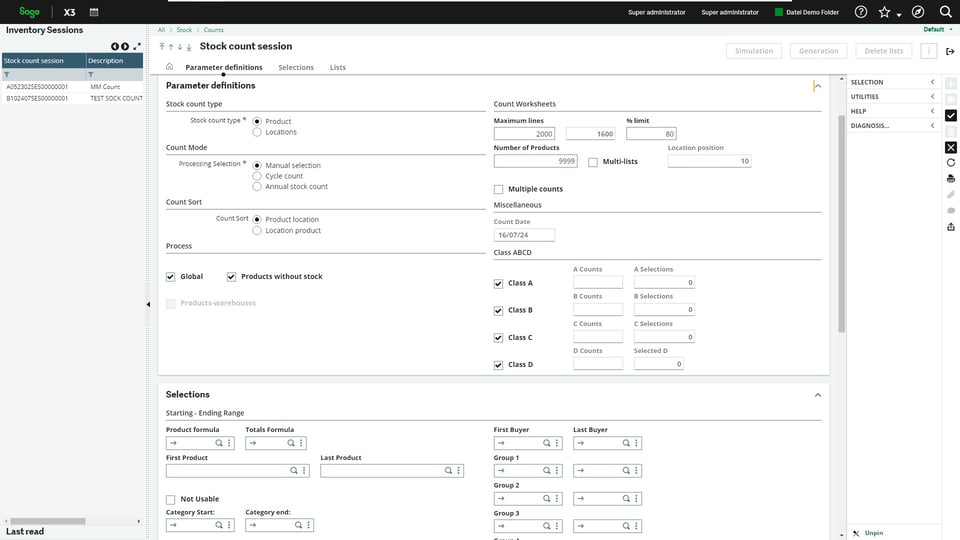The width and height of the screenshot is (960, 540).
Task: Click the Delete lists button
Action: coord(883,51)
